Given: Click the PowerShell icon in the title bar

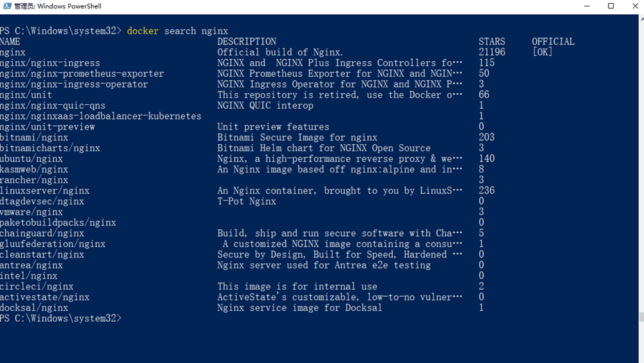Looking at the screenshot, I should pos(6,6).
